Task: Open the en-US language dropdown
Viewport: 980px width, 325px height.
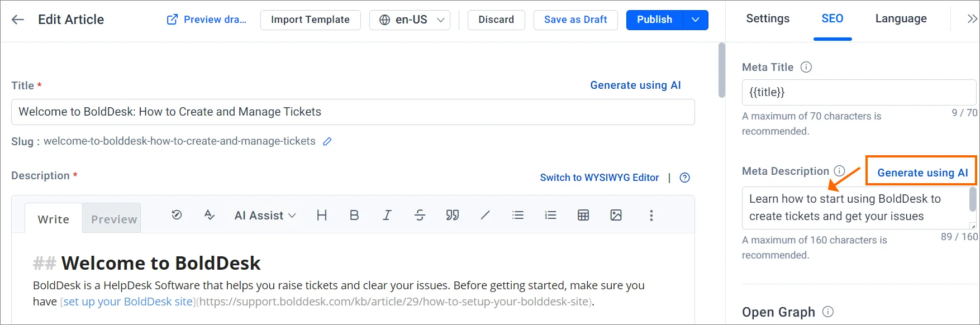Action: [410, 20]
